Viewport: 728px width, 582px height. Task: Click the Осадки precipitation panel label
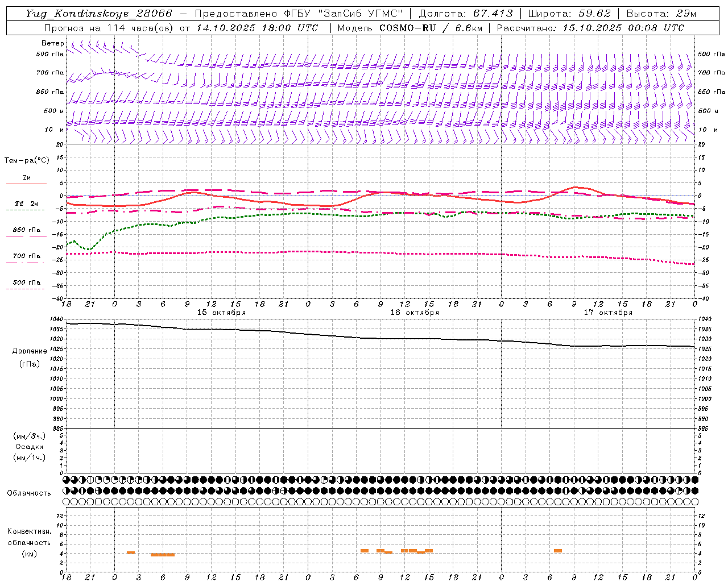[x=30, y=447]
